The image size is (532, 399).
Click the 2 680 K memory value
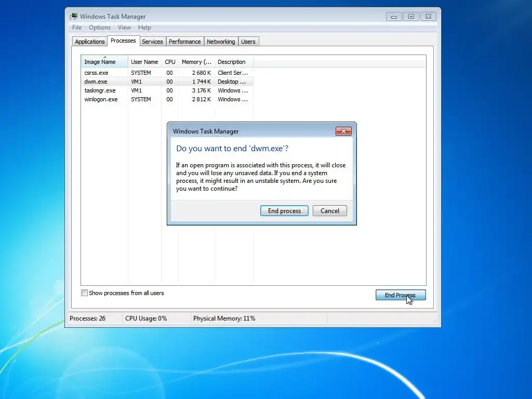[x=202, y=73]
